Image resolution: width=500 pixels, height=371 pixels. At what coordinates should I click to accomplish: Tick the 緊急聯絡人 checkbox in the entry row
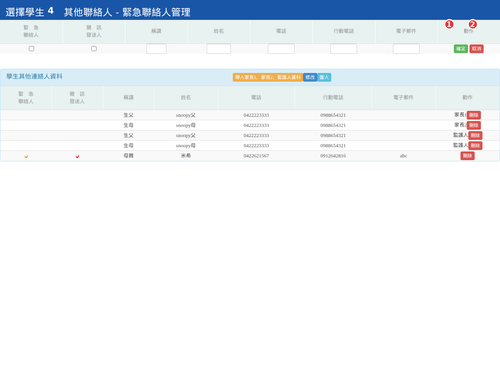click(x=31, y=49)
